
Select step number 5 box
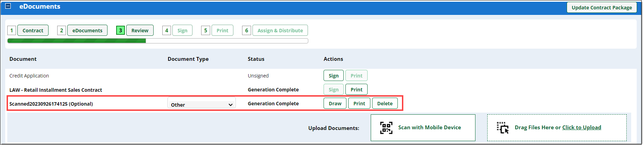click(x=205, y=30)
